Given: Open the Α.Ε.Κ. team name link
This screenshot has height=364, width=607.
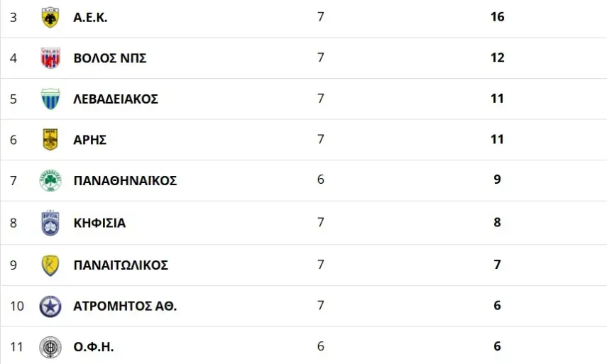Looking at the screenshot, I should click(x=90, y=17).
